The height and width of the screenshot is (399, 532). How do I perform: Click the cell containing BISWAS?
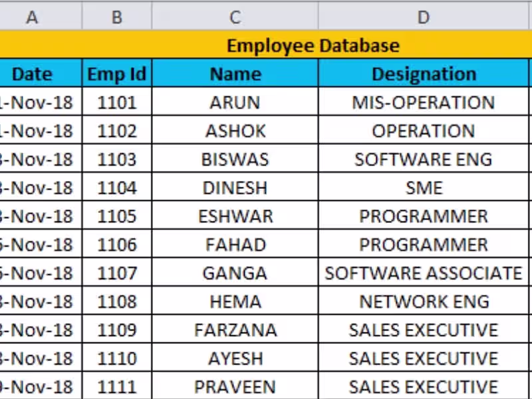(x=235, y=159)
